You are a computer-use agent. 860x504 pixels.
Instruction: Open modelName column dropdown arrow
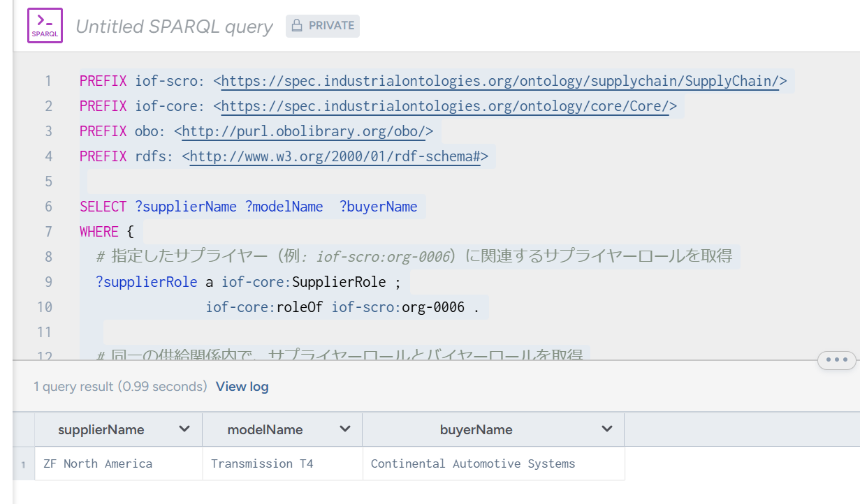click(345, 429)
